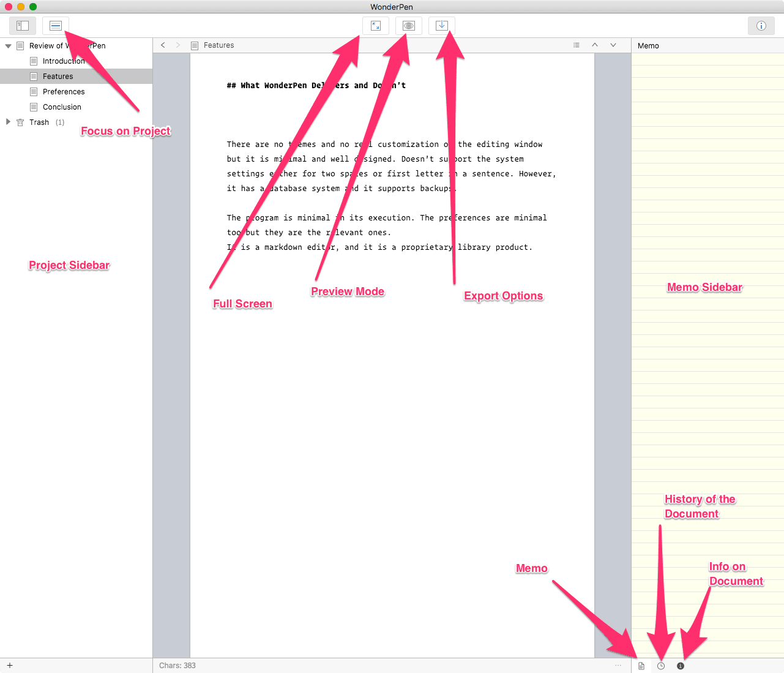Collapse the Review of WonderPen project tree

click(8, 46)
